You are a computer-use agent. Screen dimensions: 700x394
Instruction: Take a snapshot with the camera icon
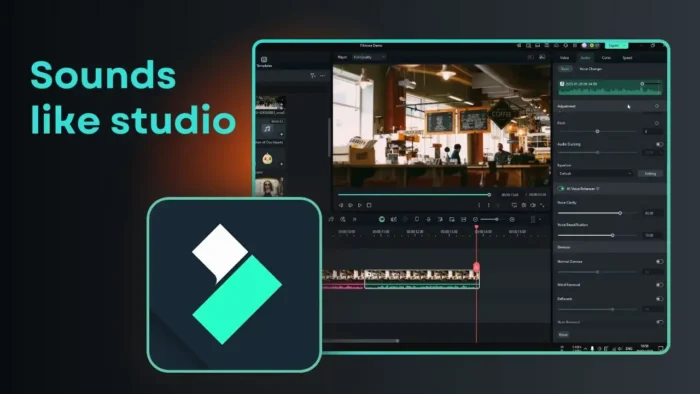(x=524, y=205)
